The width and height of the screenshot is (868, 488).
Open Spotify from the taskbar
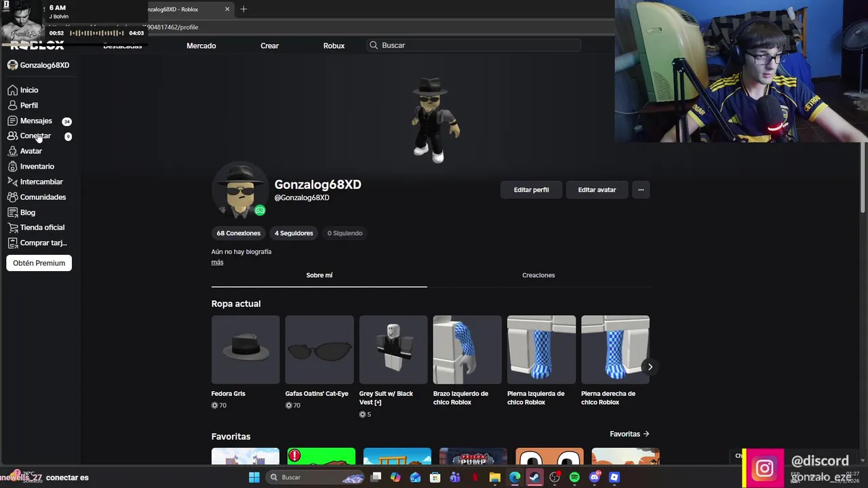[574, 477]
